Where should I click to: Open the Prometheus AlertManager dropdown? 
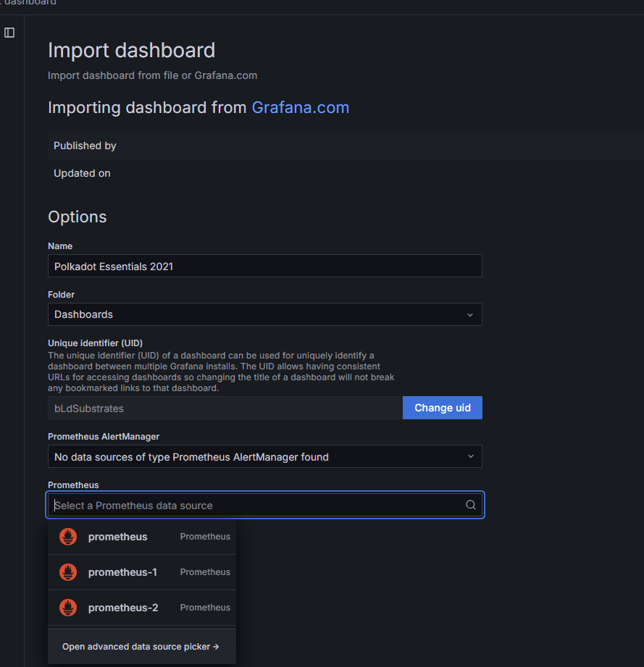point(265,457)
